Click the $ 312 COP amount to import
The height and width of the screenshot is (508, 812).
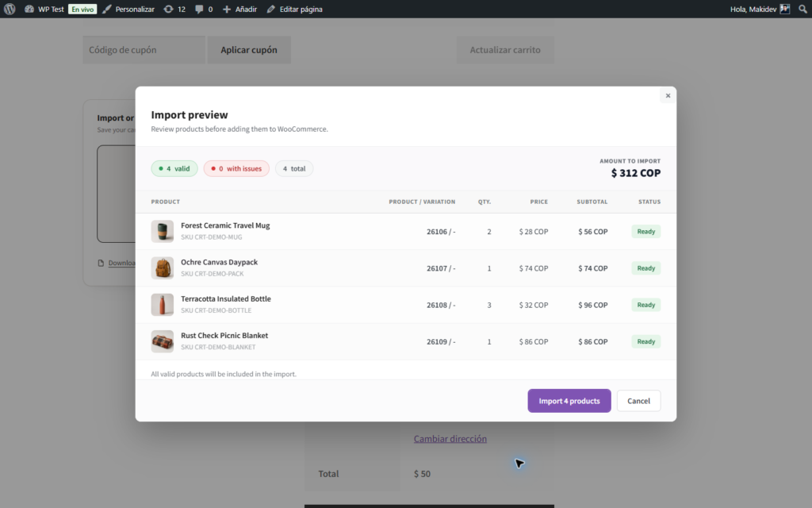point(636,173)
